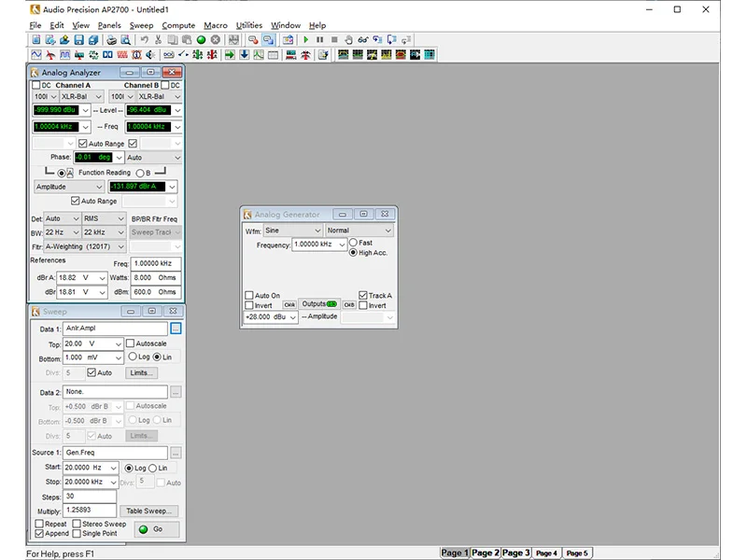Click the red Analog Analyzer panel icon
747x560 pixels.
(50, 55)
